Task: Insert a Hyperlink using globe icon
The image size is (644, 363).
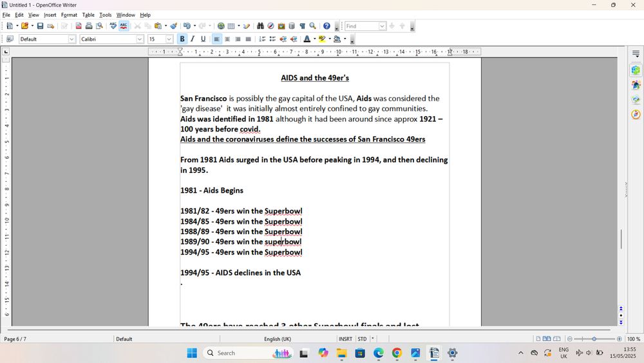Action: [221, 26]
